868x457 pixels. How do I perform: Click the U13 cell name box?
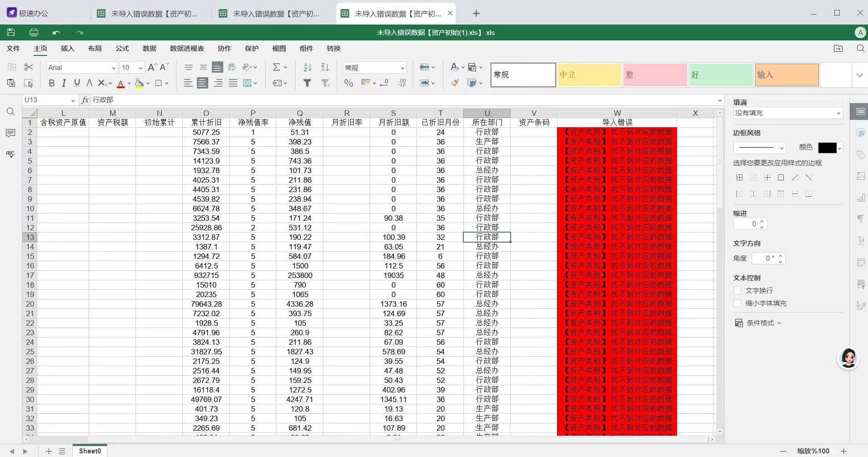50,100
